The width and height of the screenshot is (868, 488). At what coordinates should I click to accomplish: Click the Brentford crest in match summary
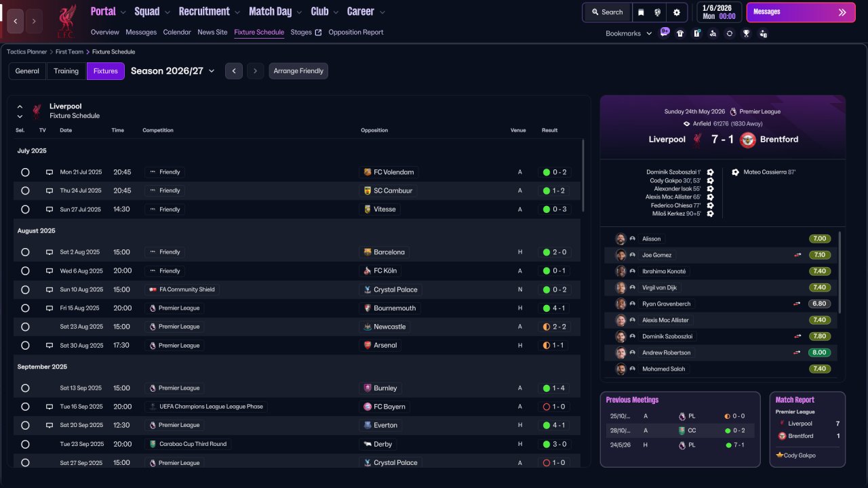pos(747,140)
